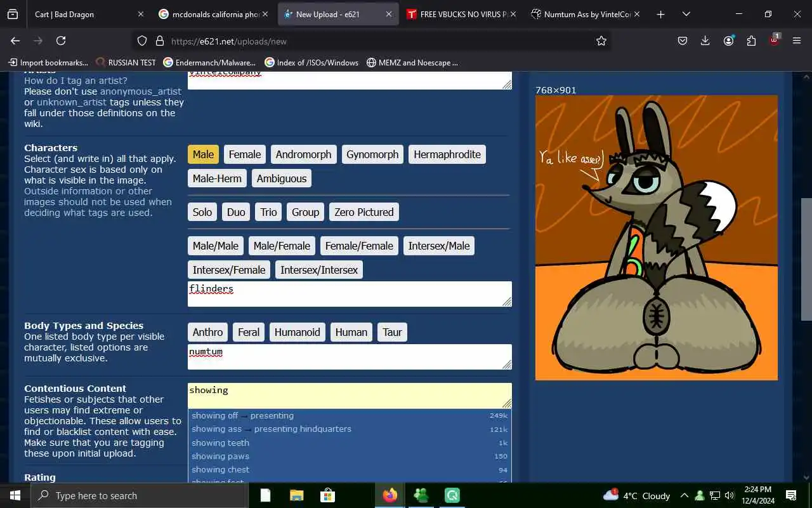
Task: Select the Zero Pictured tag button
Action: click(x=364, y=212)
